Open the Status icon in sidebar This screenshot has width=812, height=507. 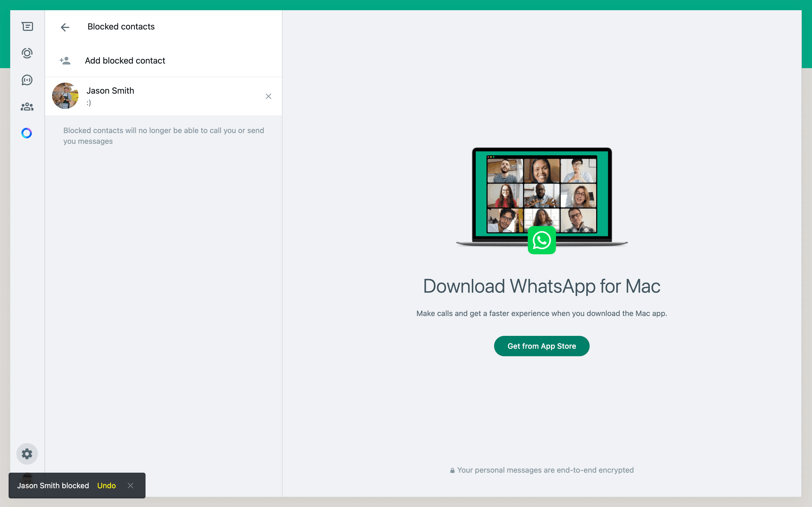pyautogui.click(x=27, y=53)
